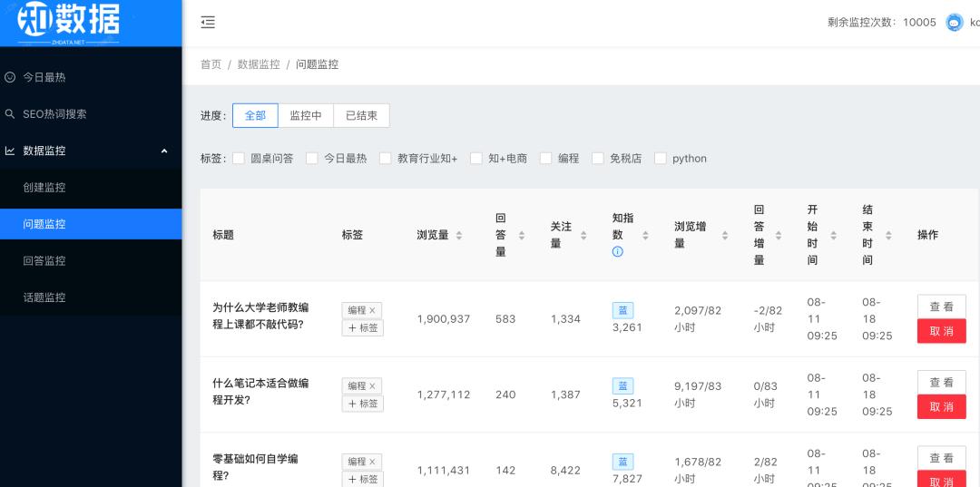The image size is (980, 487).
Task: Add 标签 to 为什么大学老师教编程 row
Action: [362, 327]
